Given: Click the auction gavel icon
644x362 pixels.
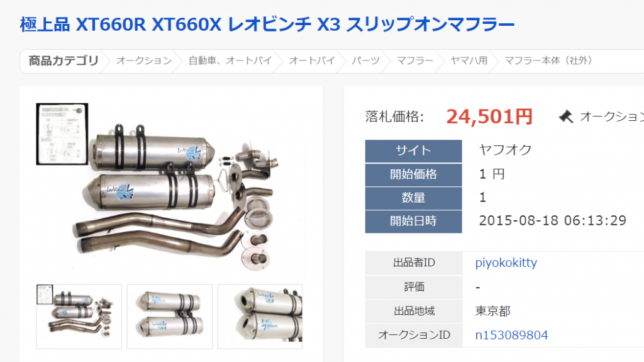Looking at the screenshot, I should (x=566, y=117).
